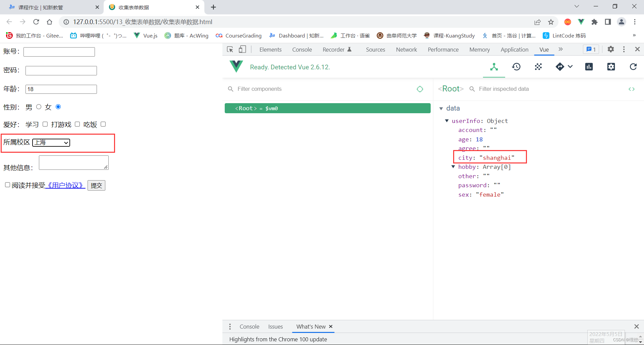Open Vue devtools Timeline history icon

pyautogui.click(x=516, y=67)
